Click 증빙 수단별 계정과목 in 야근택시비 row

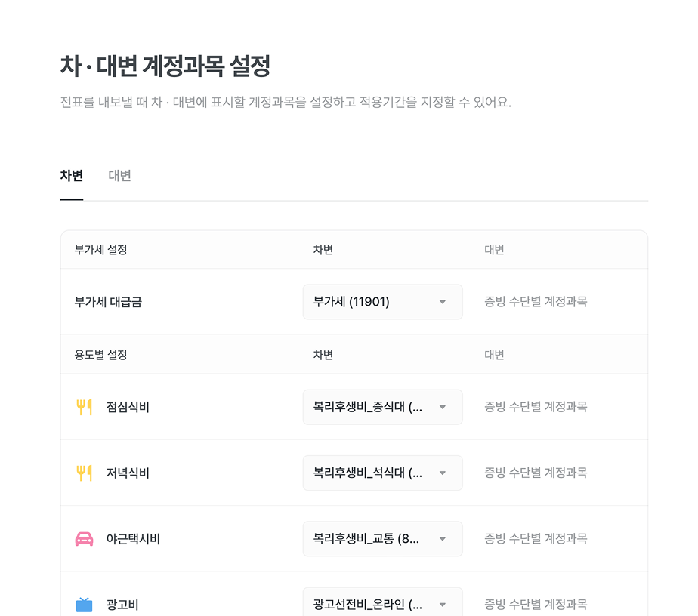point(536,538)
